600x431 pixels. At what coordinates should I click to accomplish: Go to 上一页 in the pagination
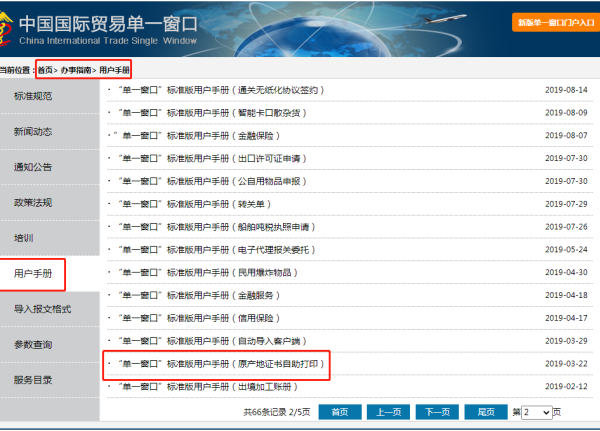[388, 412]
